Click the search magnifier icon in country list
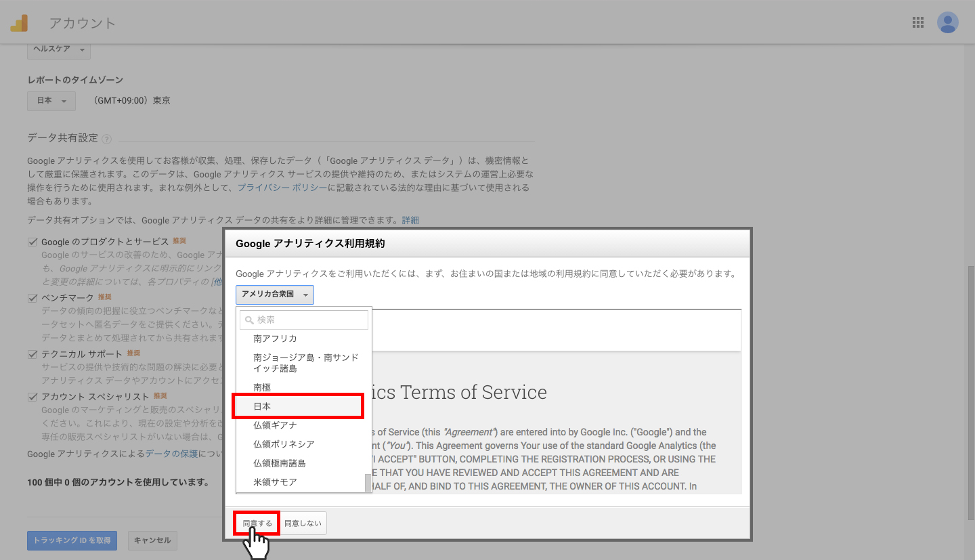This screenshot has height=560, width=975. click(249, 320)
